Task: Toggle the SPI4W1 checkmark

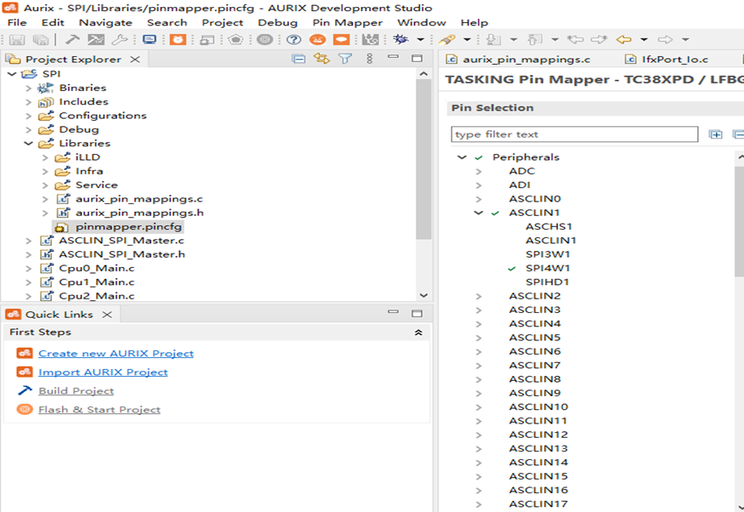Action: coord(512,269)
